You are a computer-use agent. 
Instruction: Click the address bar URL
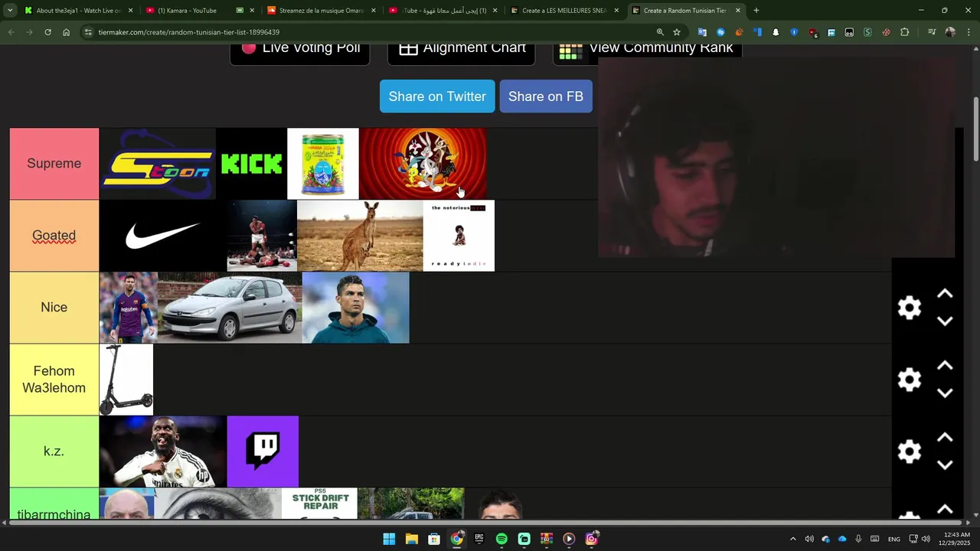coord(188,32)
